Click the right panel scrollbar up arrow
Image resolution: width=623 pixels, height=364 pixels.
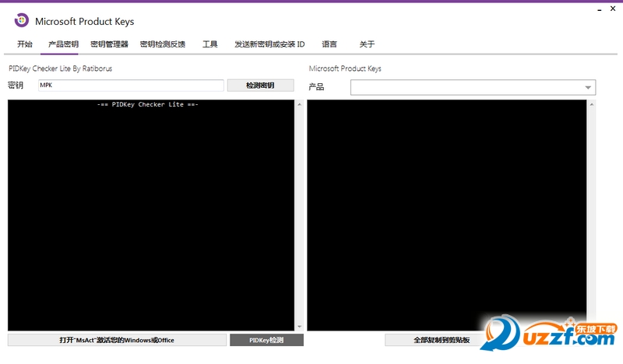592,104
